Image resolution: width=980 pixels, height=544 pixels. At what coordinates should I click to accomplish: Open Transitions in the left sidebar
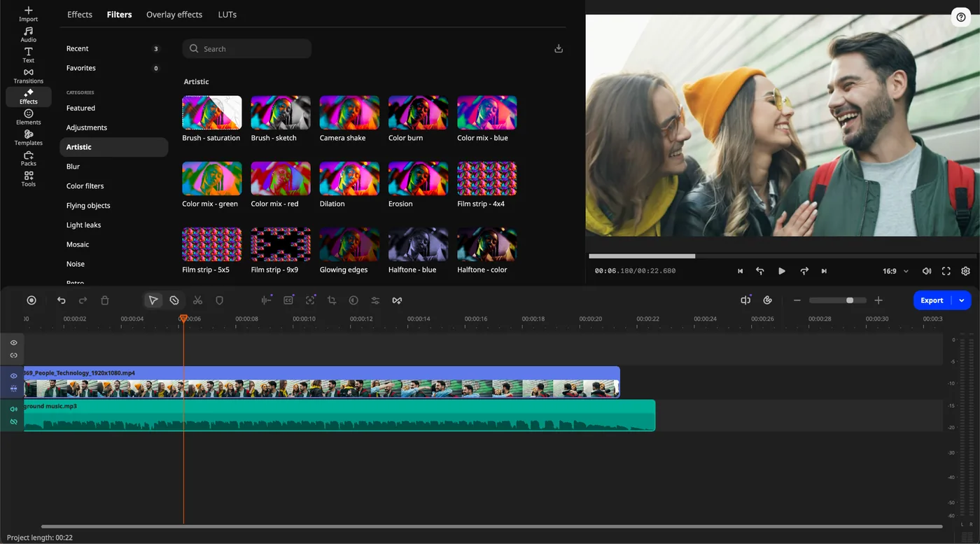29,76
